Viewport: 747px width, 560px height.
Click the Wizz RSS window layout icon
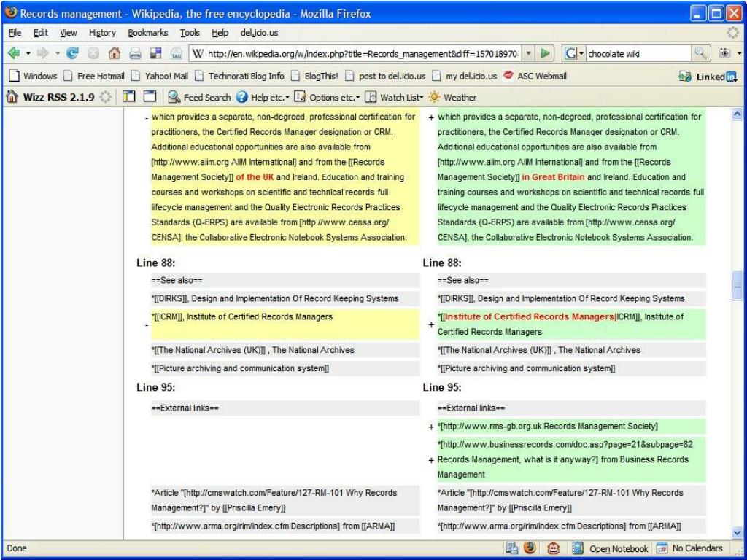(150, 97)
